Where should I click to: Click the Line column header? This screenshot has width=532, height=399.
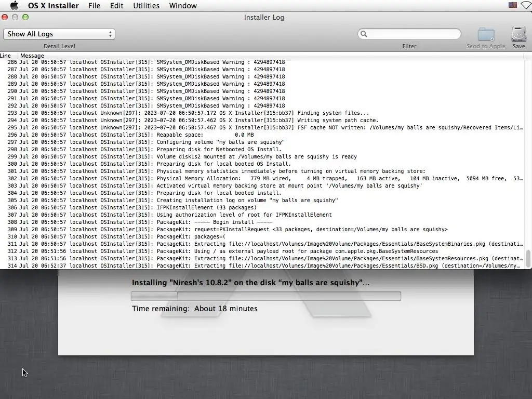[5, 56]
